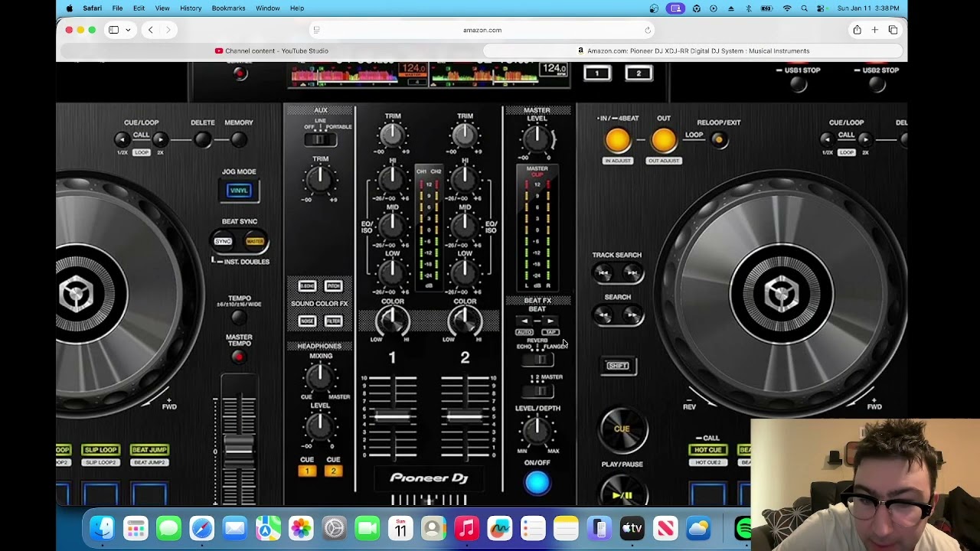This screenshot has width=980, height=551.
Task: Click the channel 1 fader
Action: (x=392, y=416)
